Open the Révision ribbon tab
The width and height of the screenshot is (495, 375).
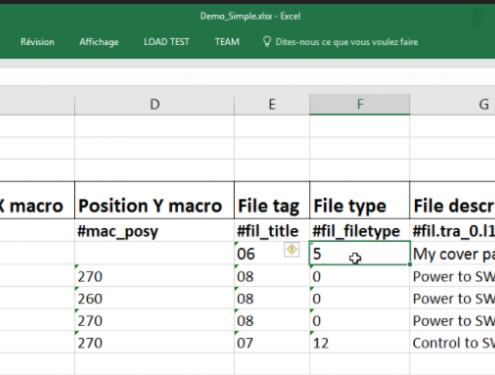pyautogui.click(x=37, y=42)
